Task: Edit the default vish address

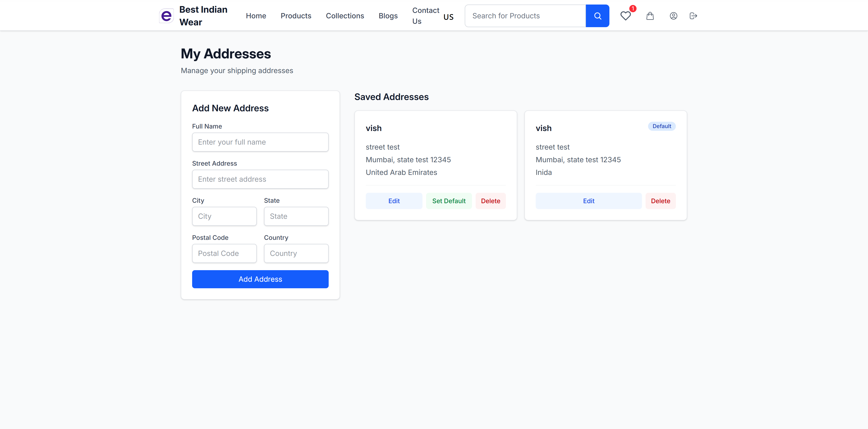Action: click(589, 201)
